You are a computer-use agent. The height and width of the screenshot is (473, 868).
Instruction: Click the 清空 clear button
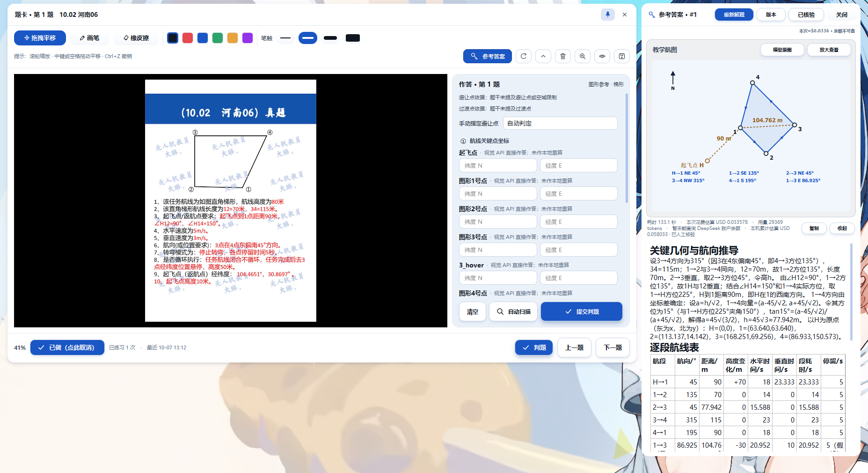coord(473,311)
